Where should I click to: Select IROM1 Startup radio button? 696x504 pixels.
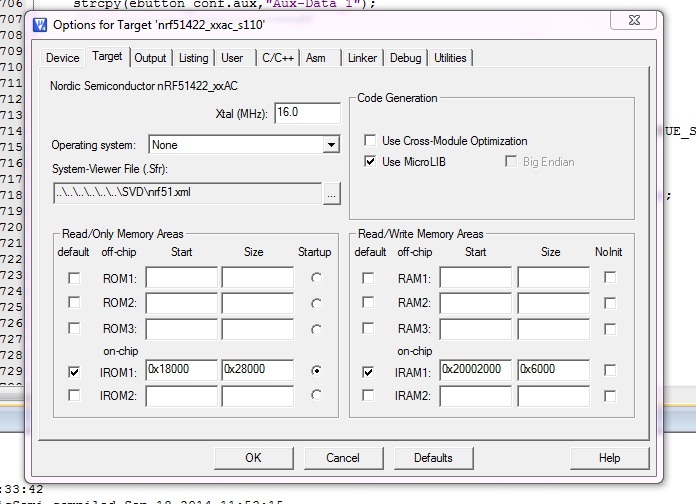(316, 370)
